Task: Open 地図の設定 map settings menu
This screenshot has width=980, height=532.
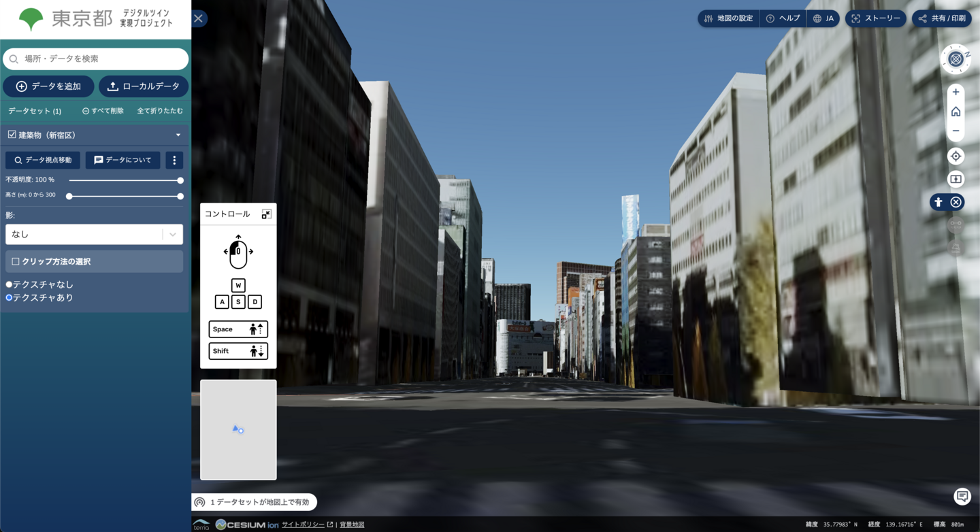Action: (728, 18)
